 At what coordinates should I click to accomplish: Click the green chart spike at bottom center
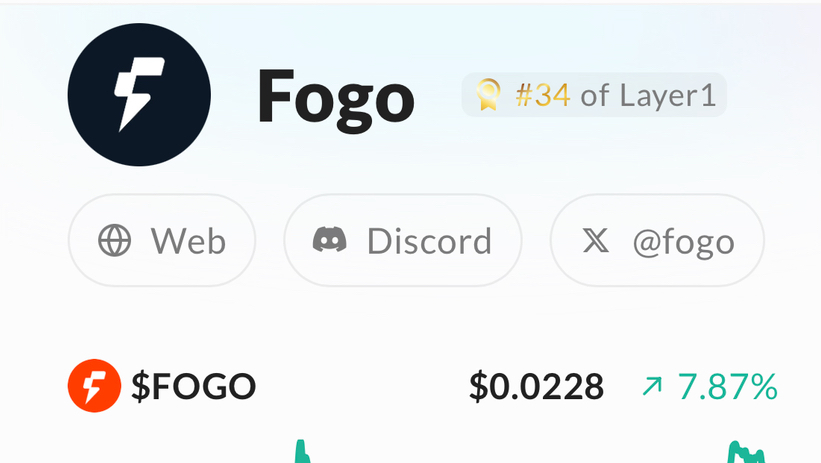click(302, 451)
